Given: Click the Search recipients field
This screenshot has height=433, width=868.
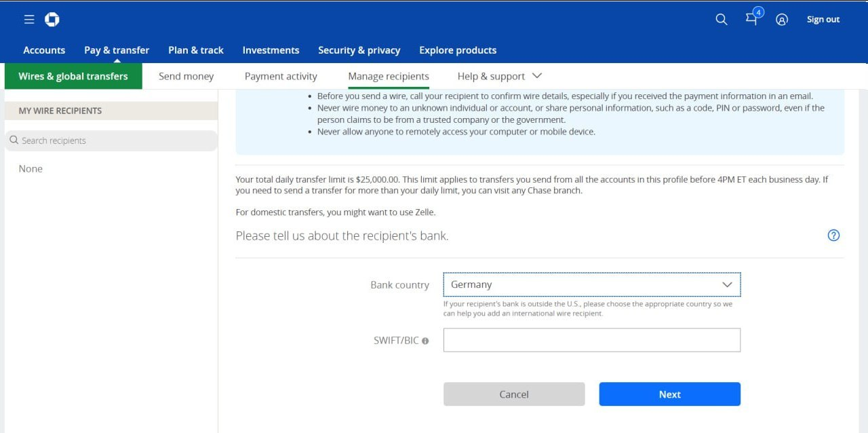Looking at the screenshot, I should pos(111,140).
